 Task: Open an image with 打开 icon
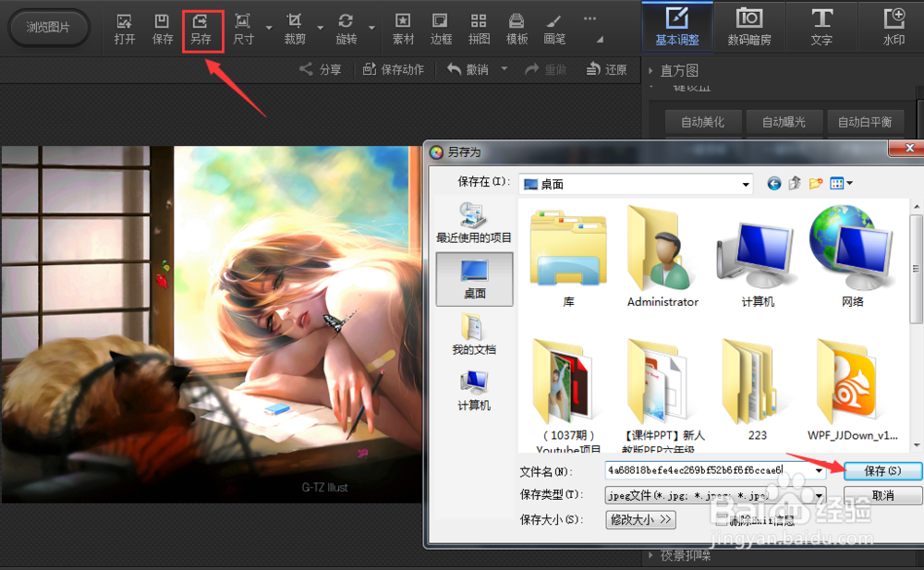tap(125, 30)
